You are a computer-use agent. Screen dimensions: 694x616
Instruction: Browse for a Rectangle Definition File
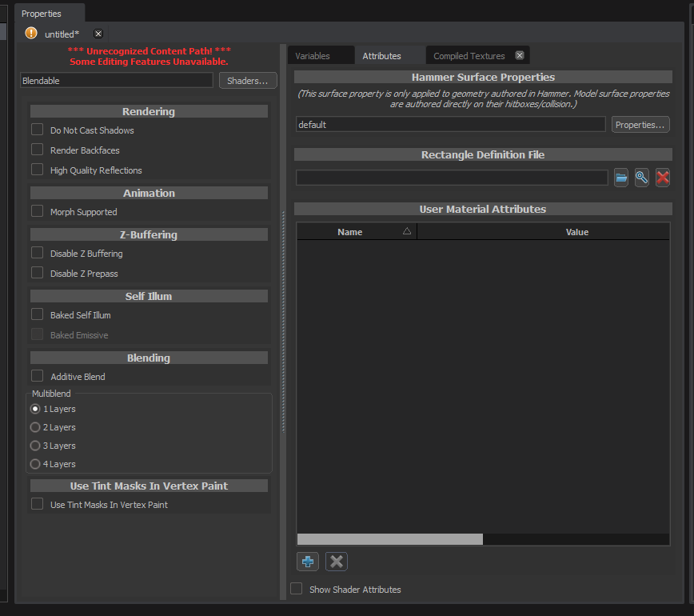[621, 177]
